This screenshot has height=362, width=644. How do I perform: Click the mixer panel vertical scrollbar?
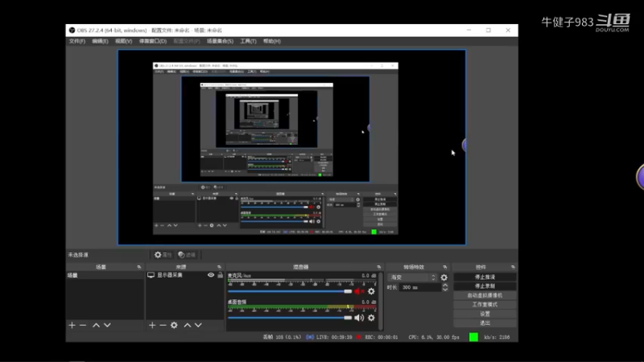381,301
